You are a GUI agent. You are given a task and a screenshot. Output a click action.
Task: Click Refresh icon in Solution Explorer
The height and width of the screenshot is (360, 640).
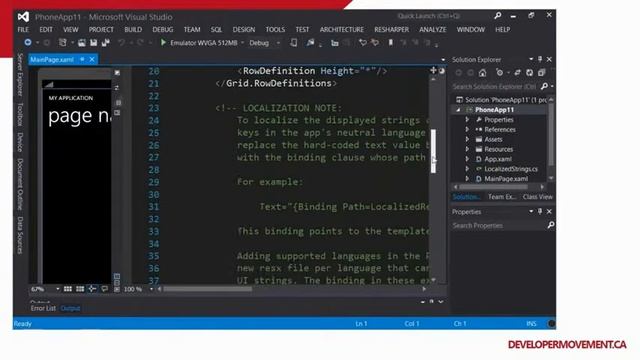(x=529, y=73)
